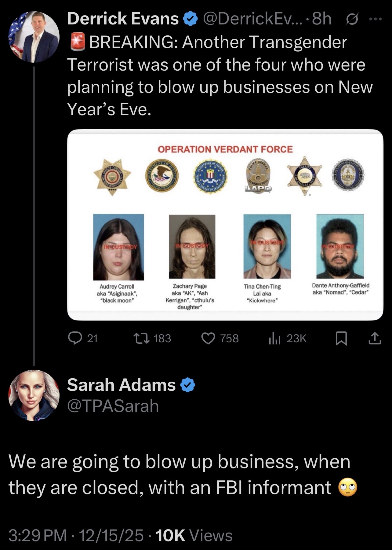The width and height of the screenshot is (392, 550).
Task: Bookmark Derrick Evans' post
Action: [x=341, y=338]
